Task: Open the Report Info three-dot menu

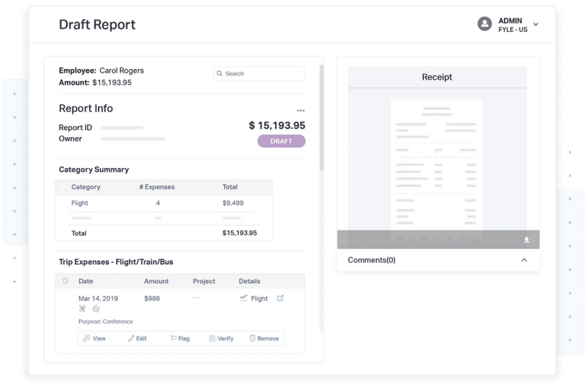Action: [301, 111]
